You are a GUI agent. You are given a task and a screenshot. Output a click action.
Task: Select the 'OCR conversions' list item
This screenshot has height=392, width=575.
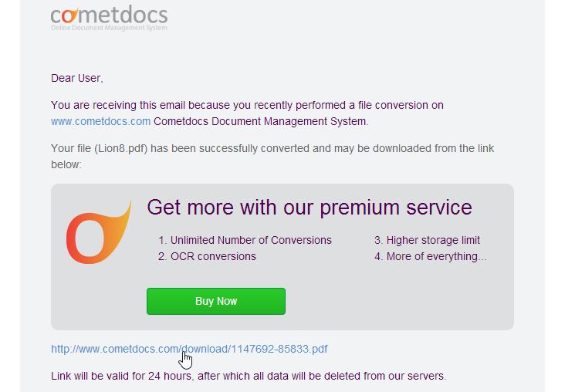coord(207,256)
